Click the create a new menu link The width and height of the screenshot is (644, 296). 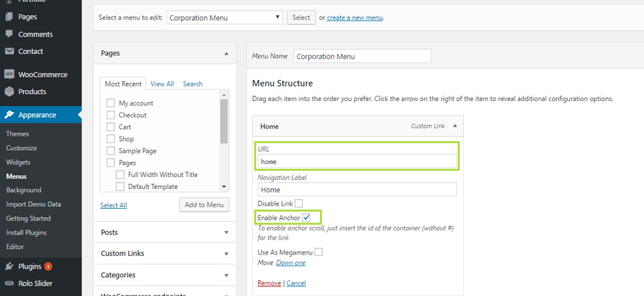[x=355, y=17]
